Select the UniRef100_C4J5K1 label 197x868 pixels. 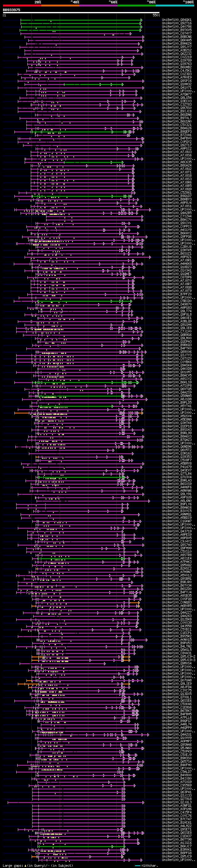177,71
